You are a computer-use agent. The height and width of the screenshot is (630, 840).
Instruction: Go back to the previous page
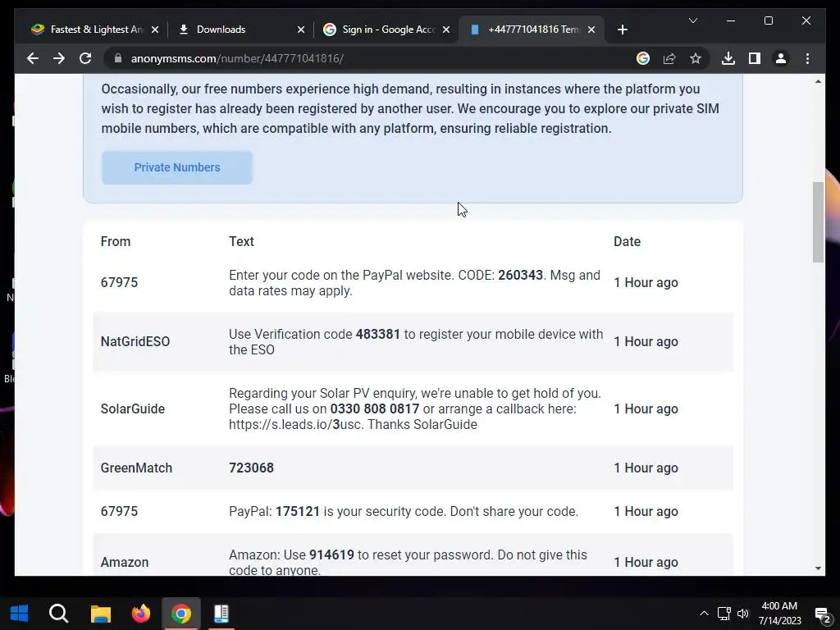point(33,58)
